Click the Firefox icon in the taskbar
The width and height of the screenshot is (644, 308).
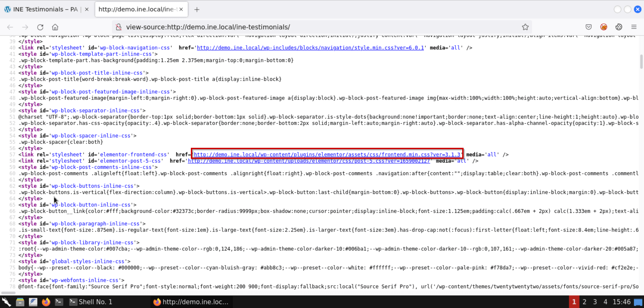click(x=46, y=302)
